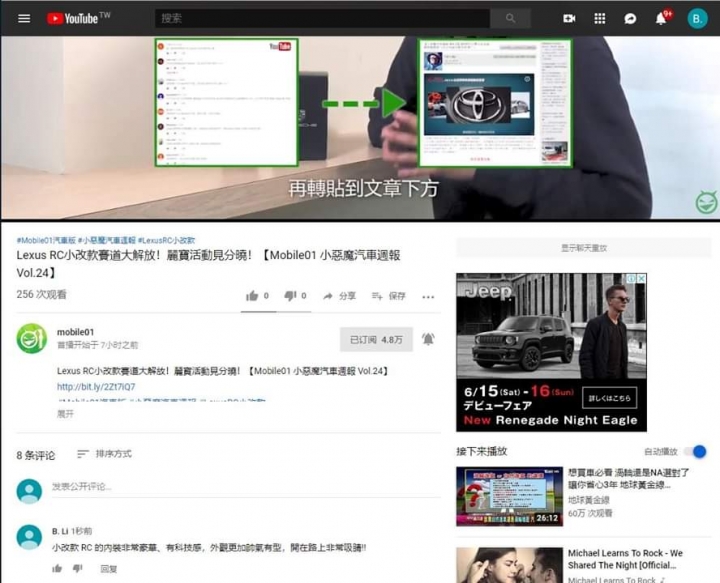Click the Jeep ad 詳しくはこちら button

point(609,398)
